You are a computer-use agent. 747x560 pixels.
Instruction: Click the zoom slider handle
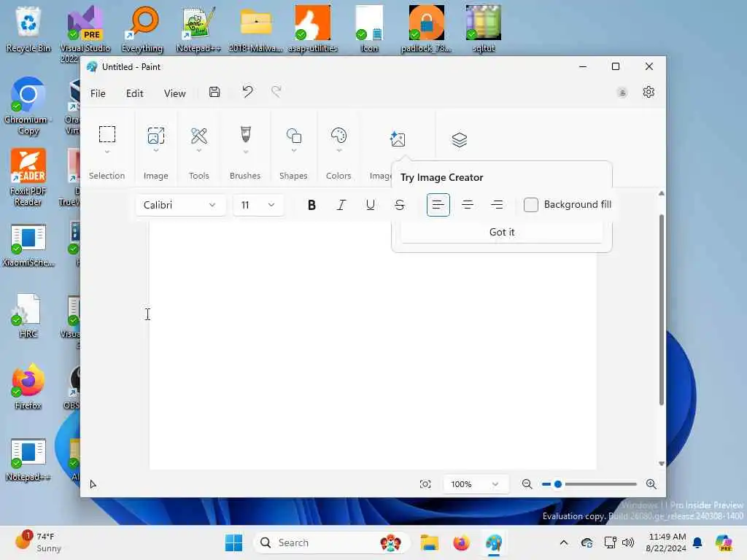558,484
